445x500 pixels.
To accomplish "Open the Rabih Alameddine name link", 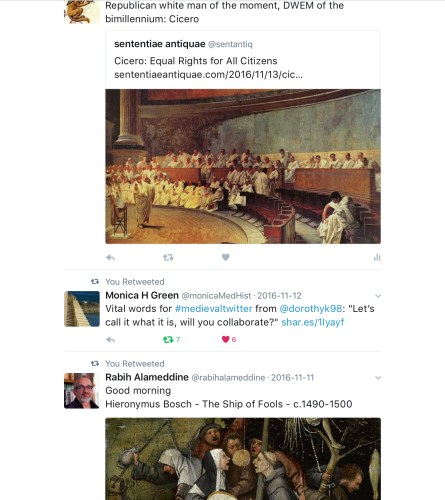I will tap(147, 377).
